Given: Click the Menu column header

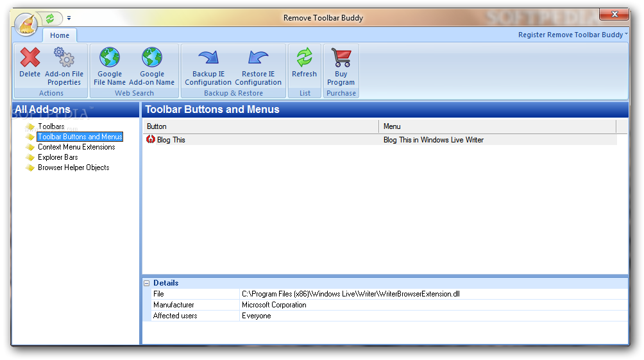Looking at the screenshot, I should point(497,126).
